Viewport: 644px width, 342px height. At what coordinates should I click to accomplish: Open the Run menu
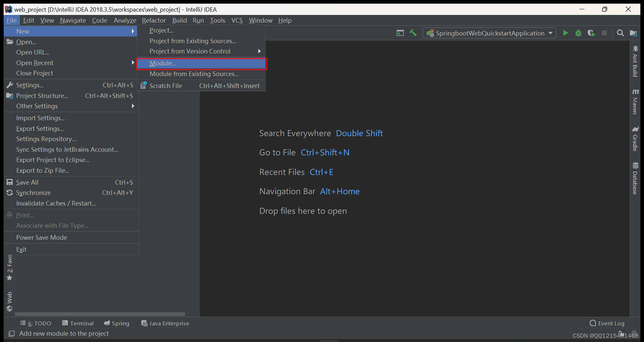click(x=198, y=20)
